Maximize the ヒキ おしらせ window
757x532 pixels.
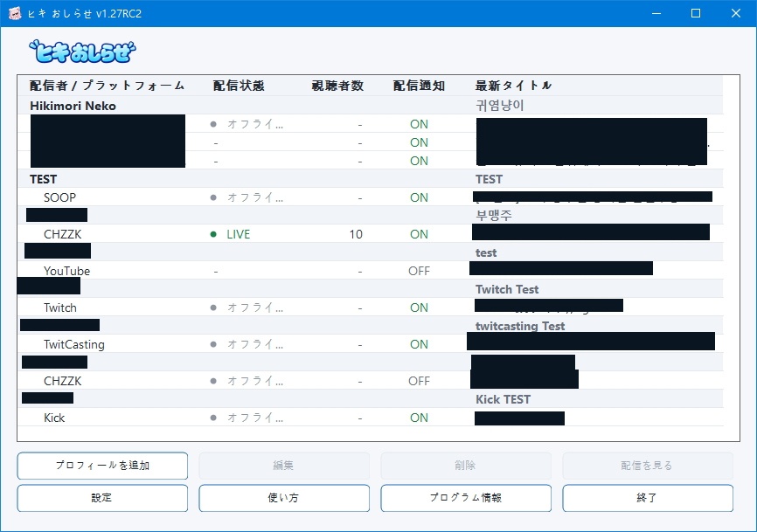click(x=696, y=13)
